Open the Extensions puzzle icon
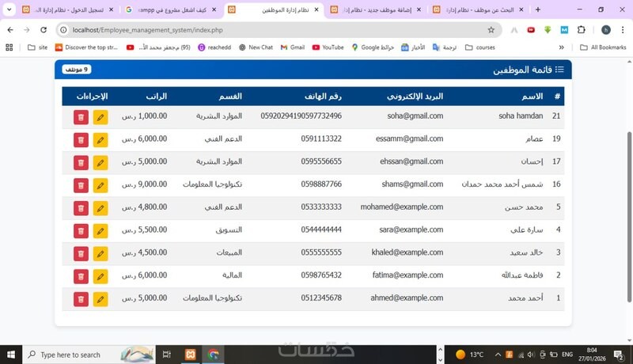This screenshot has width=633, height=364. point(581,30)
